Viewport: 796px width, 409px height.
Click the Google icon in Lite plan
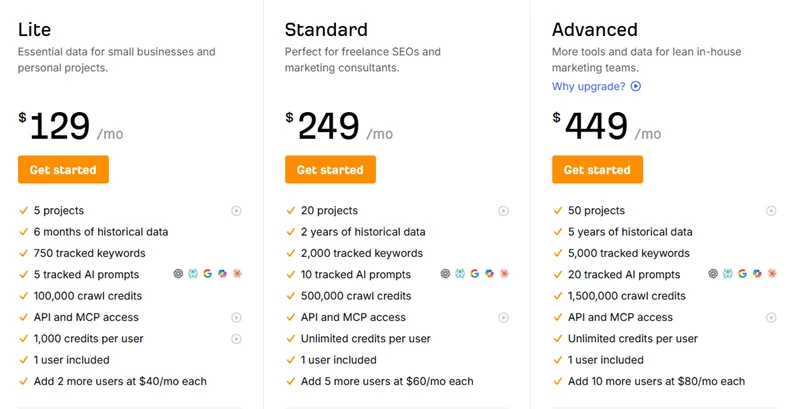pos(208,274)
